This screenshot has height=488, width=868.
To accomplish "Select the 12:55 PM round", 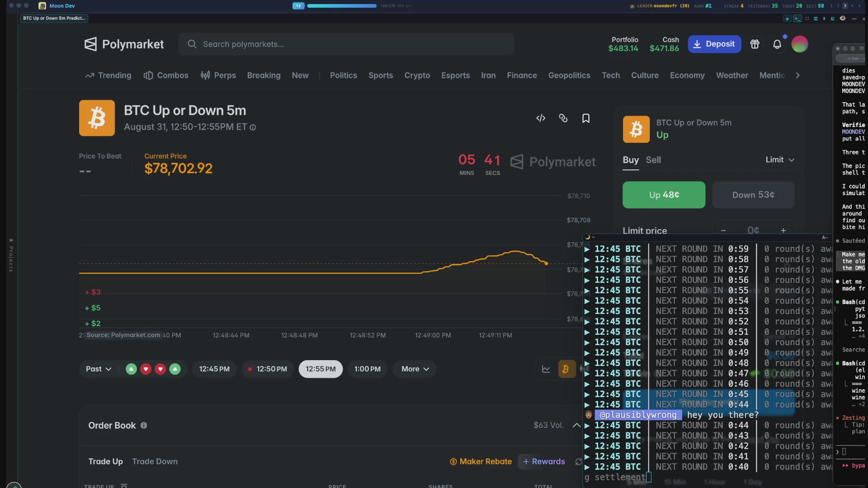I will point(321,369).
